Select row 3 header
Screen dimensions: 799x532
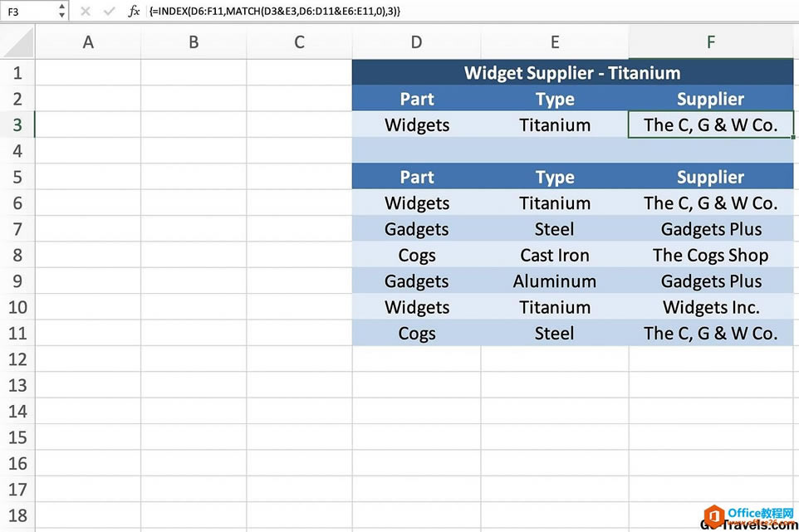17,124
